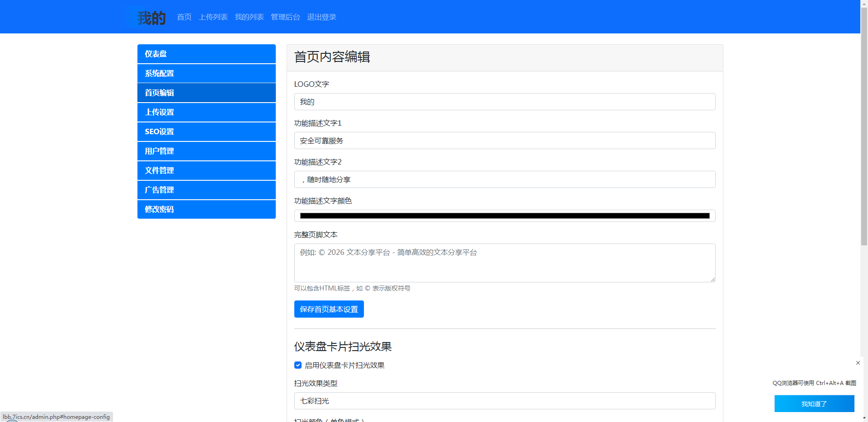Viewport: 868px width, 422px height.
Task: Click the 功能描述文字1 input field
Action: 504,141
